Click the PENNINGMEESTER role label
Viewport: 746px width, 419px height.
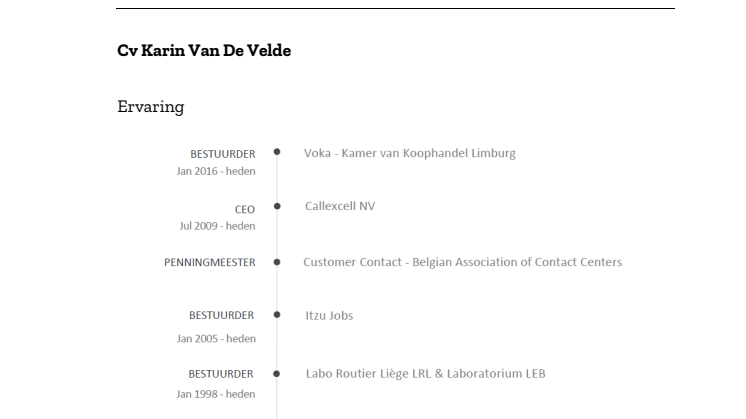point(210,263)
